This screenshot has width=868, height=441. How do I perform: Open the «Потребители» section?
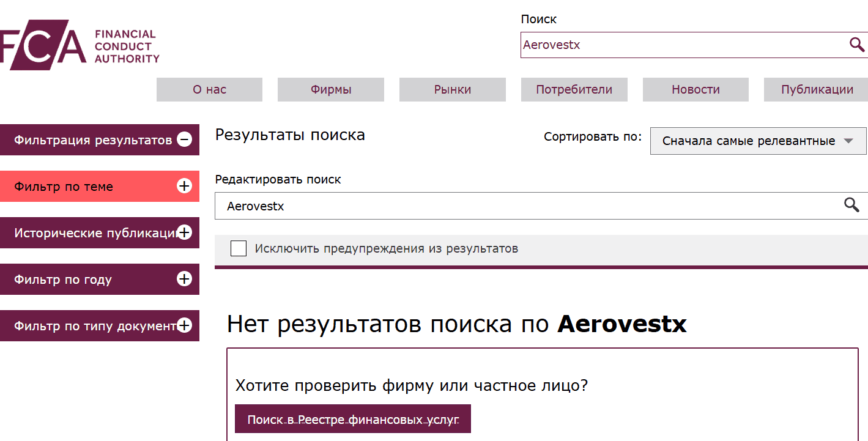click(x=574, y=89)
